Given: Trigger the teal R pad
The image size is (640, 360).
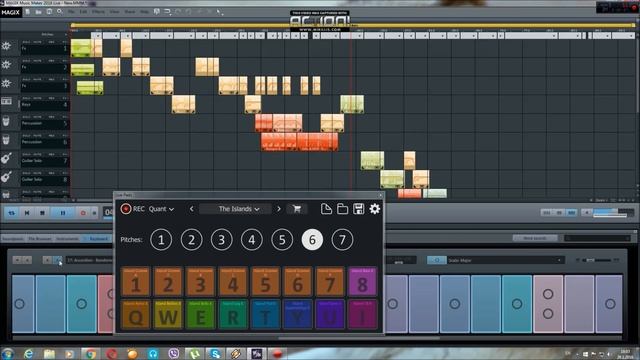Looking at the screenshot, I should 233,315.
